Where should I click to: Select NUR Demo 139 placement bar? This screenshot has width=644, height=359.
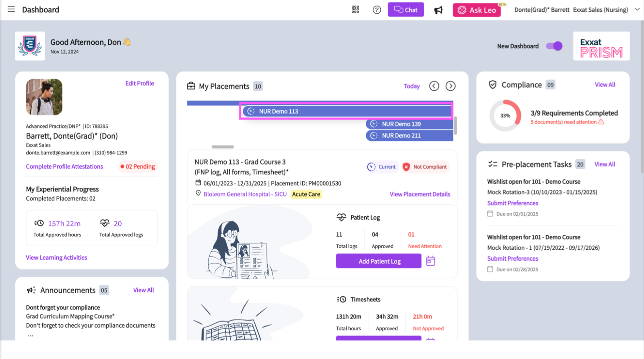(409, 124)
